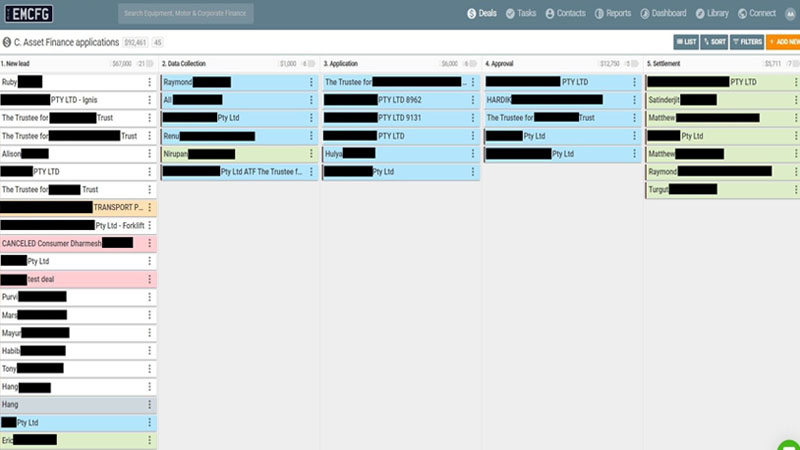The height and width of the screenshot is (450, 800).
Task: Open the HARDIK deal card
Action: pyautogui.click(x=562, y=100)
